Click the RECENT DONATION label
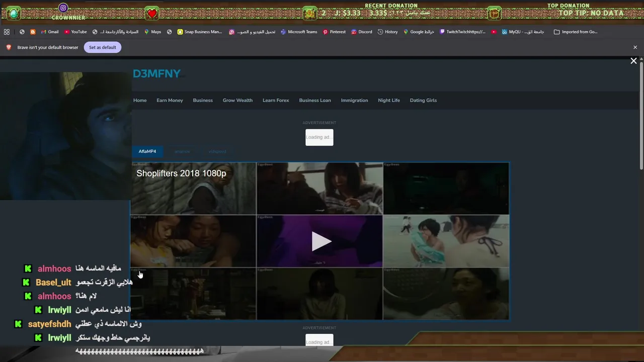 391,6
